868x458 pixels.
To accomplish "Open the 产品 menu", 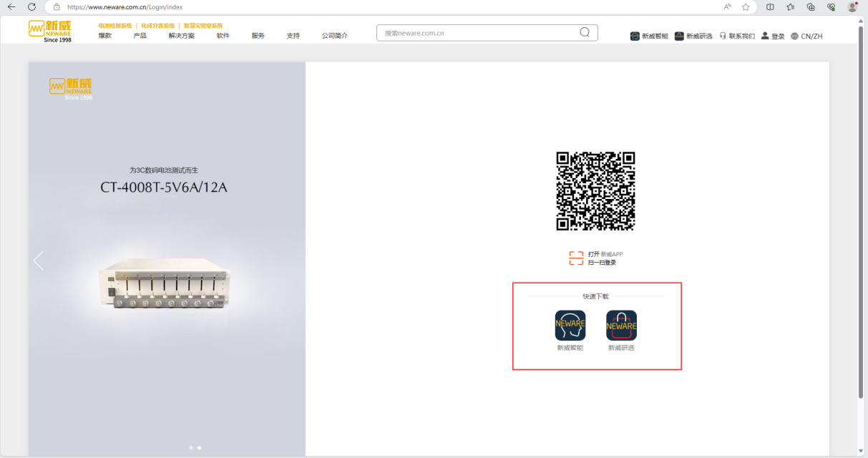I will [140, 36].
